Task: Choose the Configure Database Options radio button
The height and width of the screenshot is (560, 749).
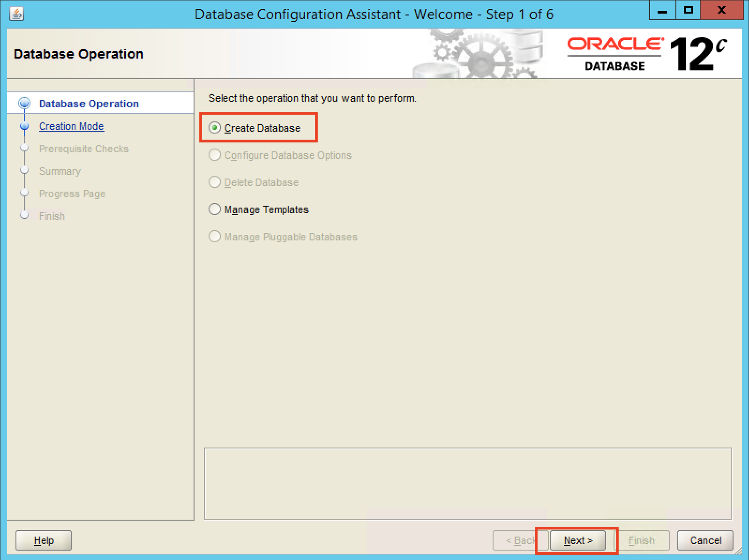Action: [215, 155]
